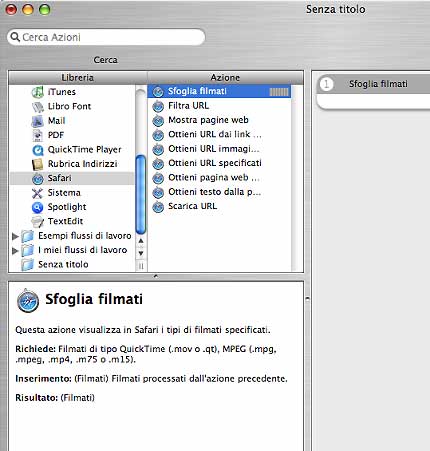Select the iTunes library icon
The image size is (430, 451).
pos(38,92)
